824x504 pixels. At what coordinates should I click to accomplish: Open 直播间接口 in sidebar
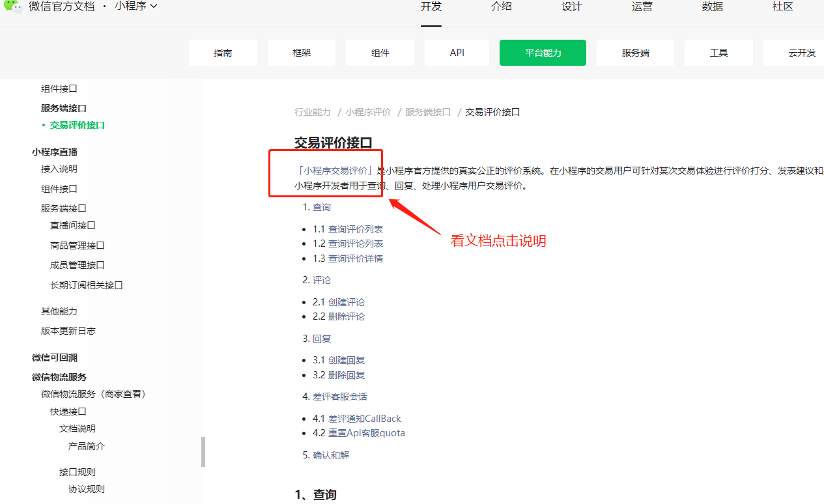(73, 225)
